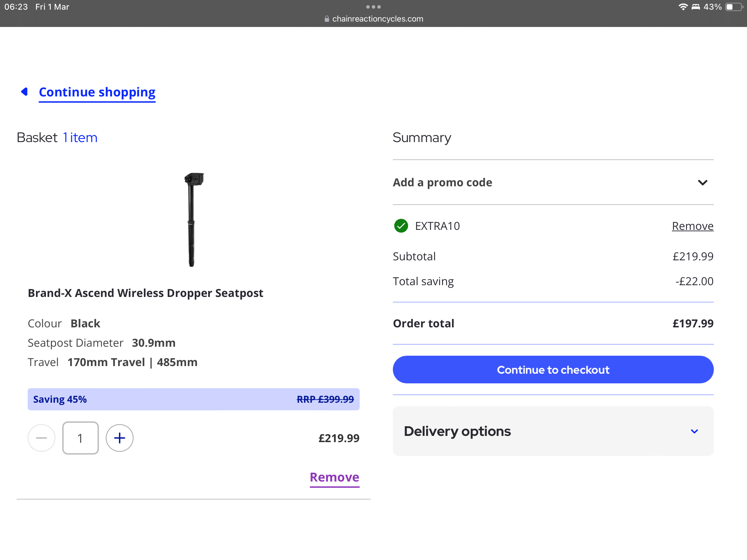Click the Order total '£197.99' amount
This screenshot has height=560, width=747.
pyautogui.click(x=693, y=324)
